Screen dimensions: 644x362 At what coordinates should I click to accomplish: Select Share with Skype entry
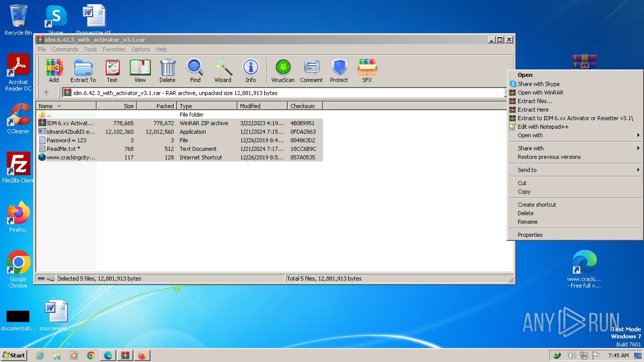point(575,84)
